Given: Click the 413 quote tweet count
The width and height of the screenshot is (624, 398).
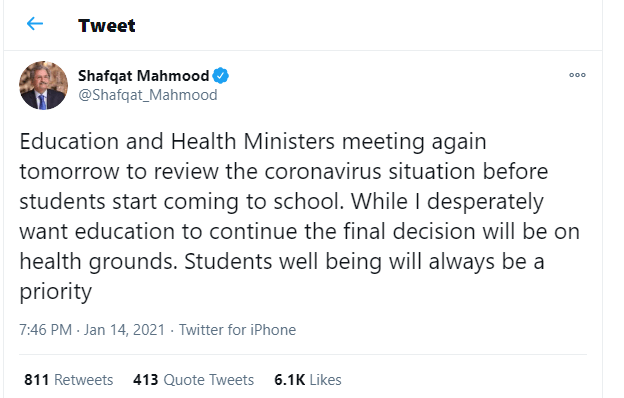Looking at the screenshot, I should tap(146, 380).
